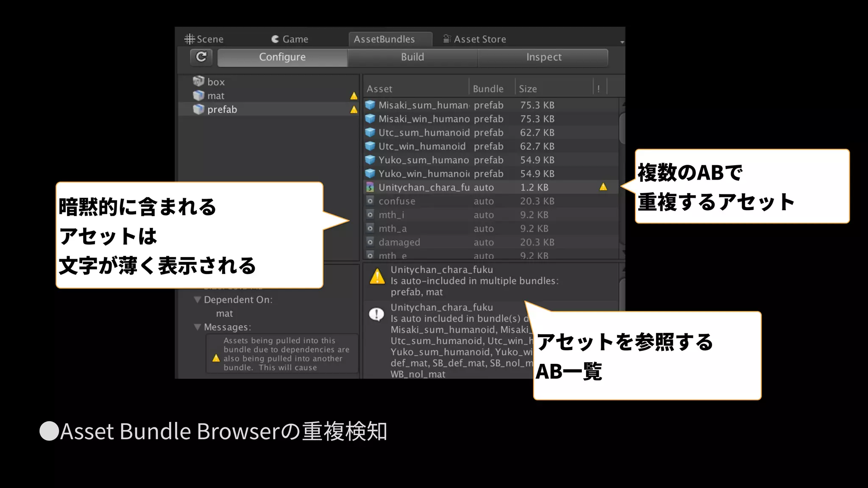868x488 pixels.
Task: Switch to the Scene tab
Action: tap(204, 39)
